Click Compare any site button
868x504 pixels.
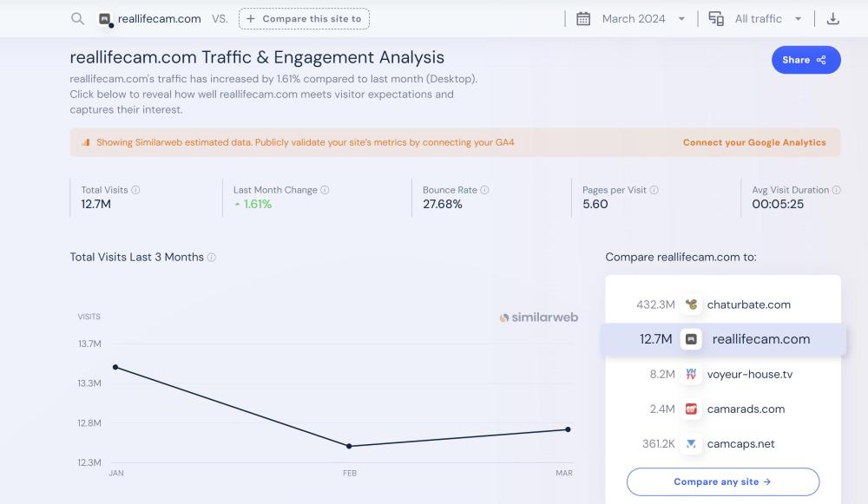[x=722, y=481]
